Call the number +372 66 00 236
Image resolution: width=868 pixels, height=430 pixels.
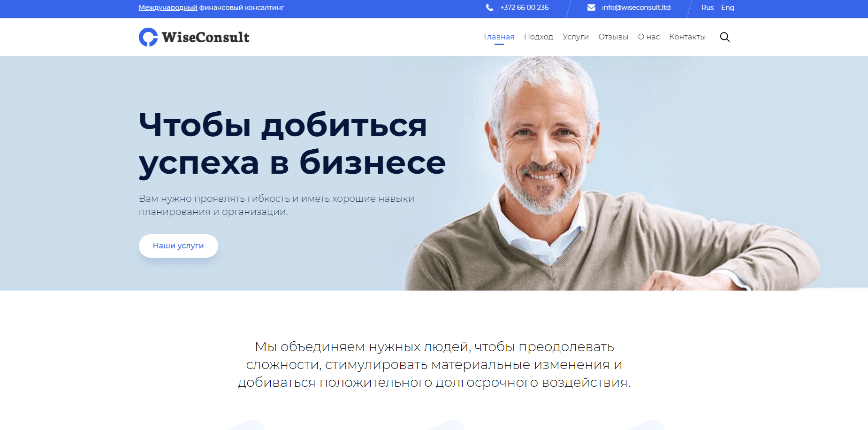524,8
